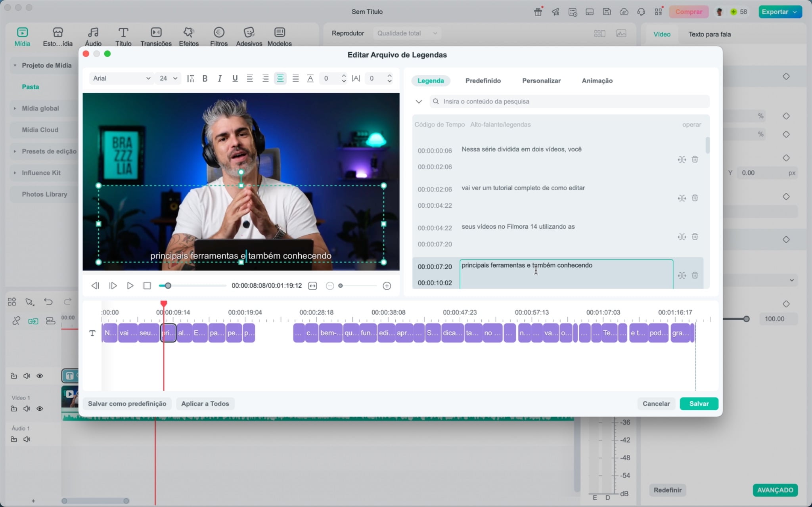The image size is (812, 507).
Task: Switch to the Animação tab
Action: pyautogui.click(x=597, y=81)
